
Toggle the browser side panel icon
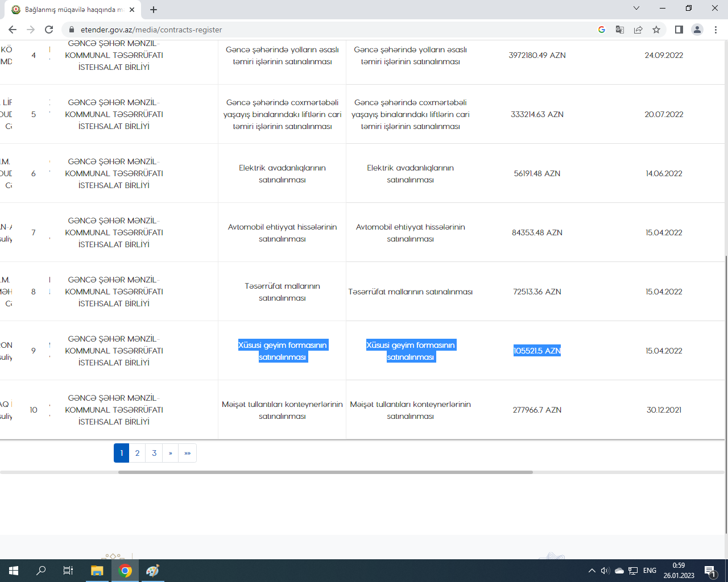click(x=679, y=30)
